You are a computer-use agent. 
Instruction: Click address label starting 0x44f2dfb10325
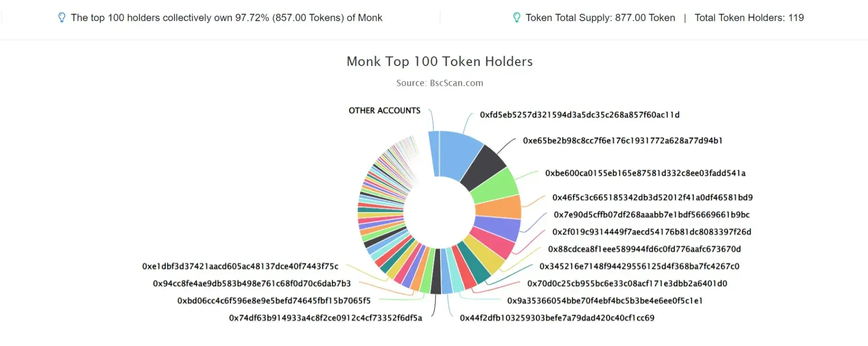557,318
